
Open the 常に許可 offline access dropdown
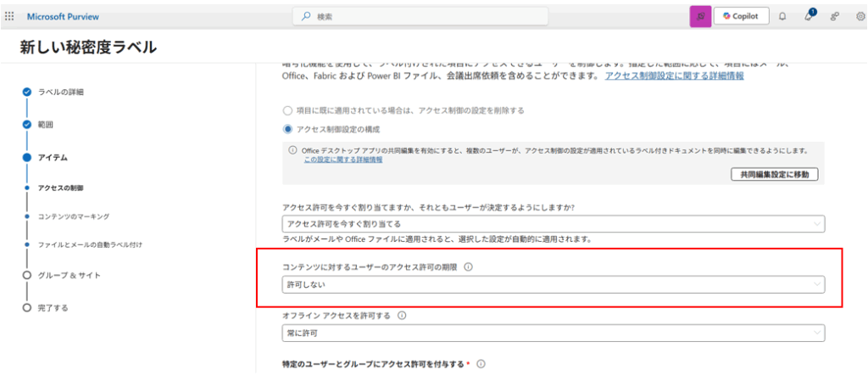553,334
